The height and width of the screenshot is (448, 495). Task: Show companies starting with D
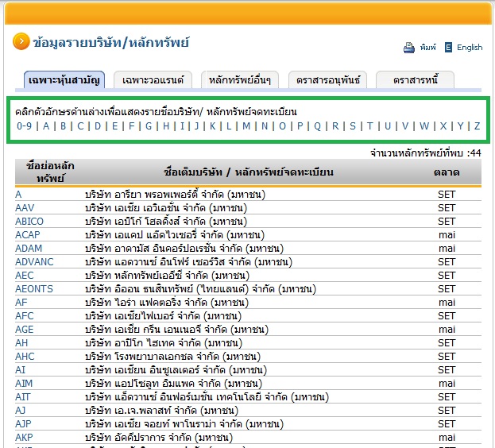tap(98, 126)
